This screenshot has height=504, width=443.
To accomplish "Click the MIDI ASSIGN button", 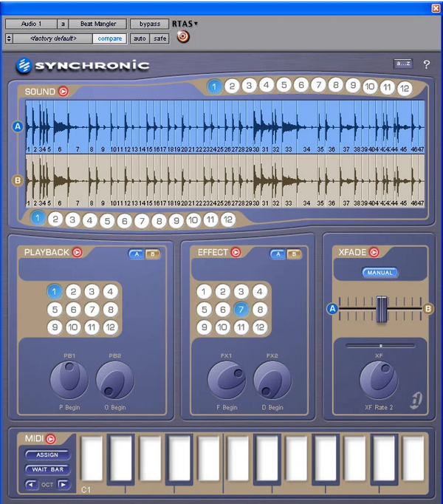I will point(47,454).
